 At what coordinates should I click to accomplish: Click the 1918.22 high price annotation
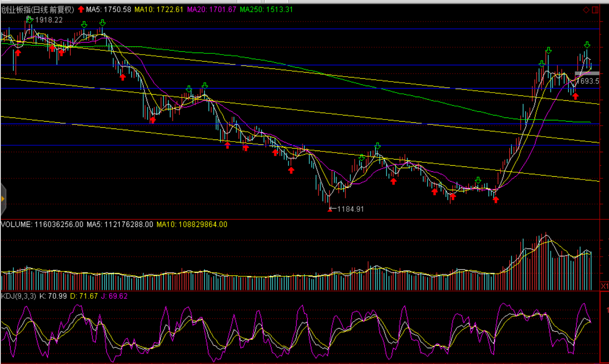tap(49, 20)
